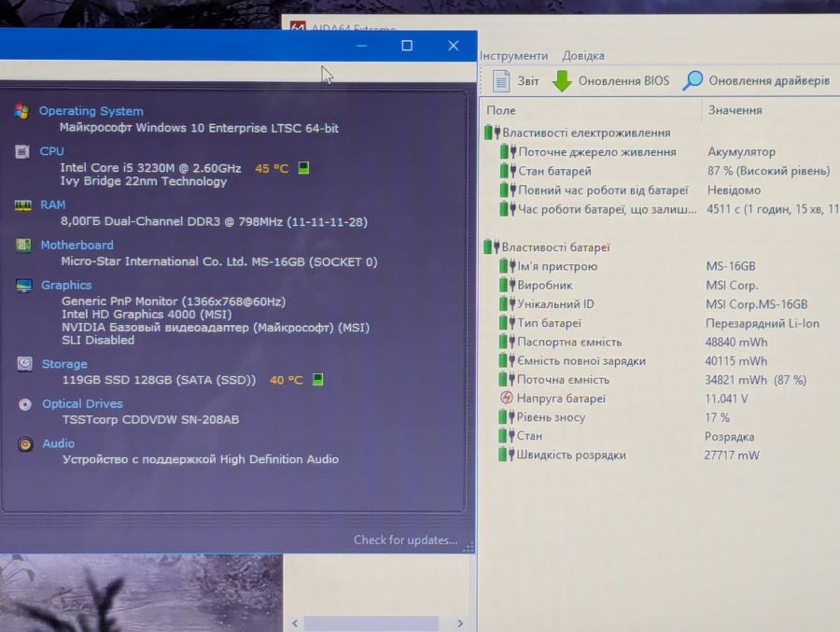Click the Graphics monitor icon
The width and height of the screenshot is (840, 632).
24,286
